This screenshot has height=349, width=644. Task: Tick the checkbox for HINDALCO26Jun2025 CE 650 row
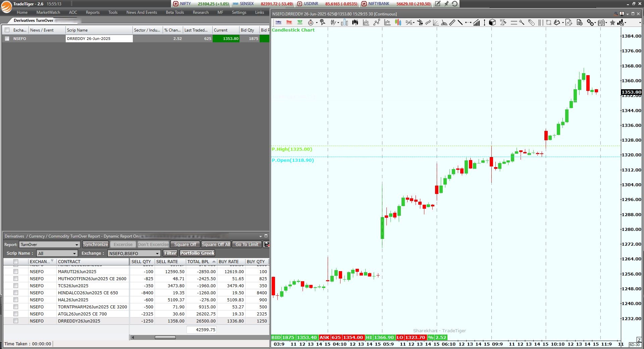coord(15,293)
